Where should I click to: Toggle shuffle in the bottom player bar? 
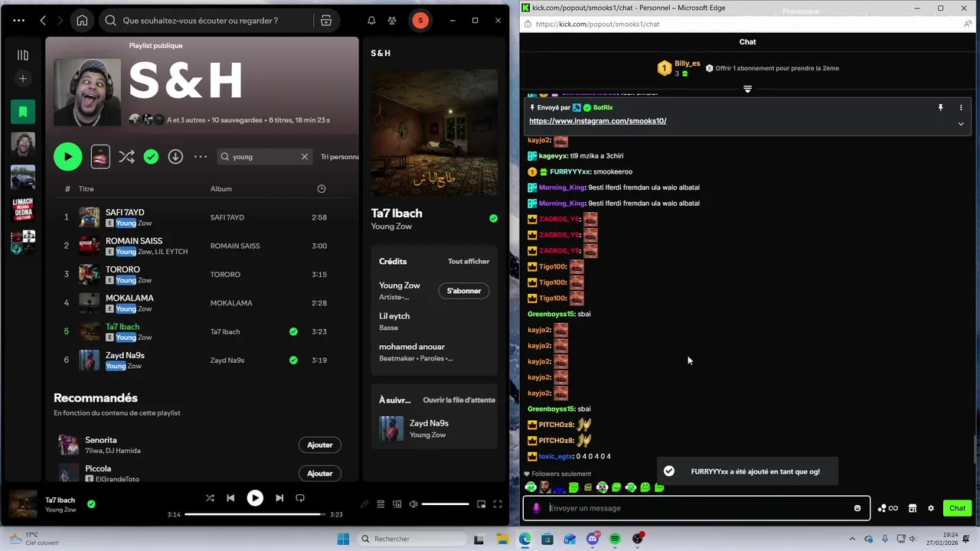[x=210, y=497]
